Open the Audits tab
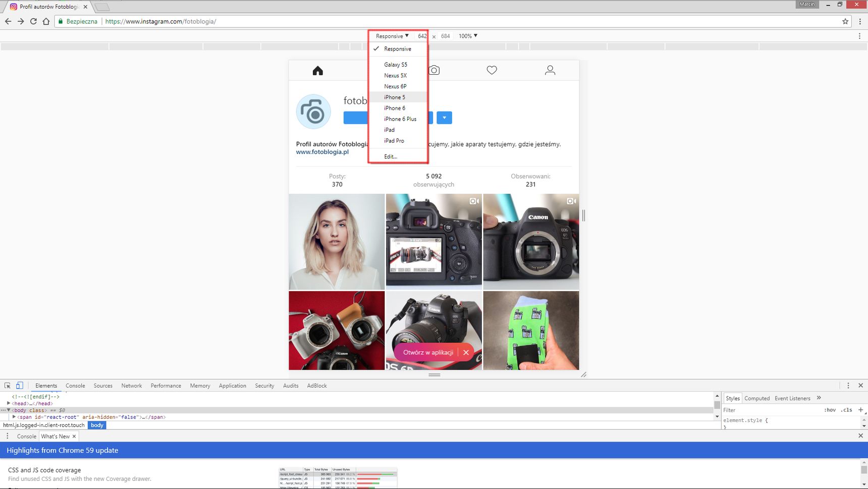 tap(291, 385)
